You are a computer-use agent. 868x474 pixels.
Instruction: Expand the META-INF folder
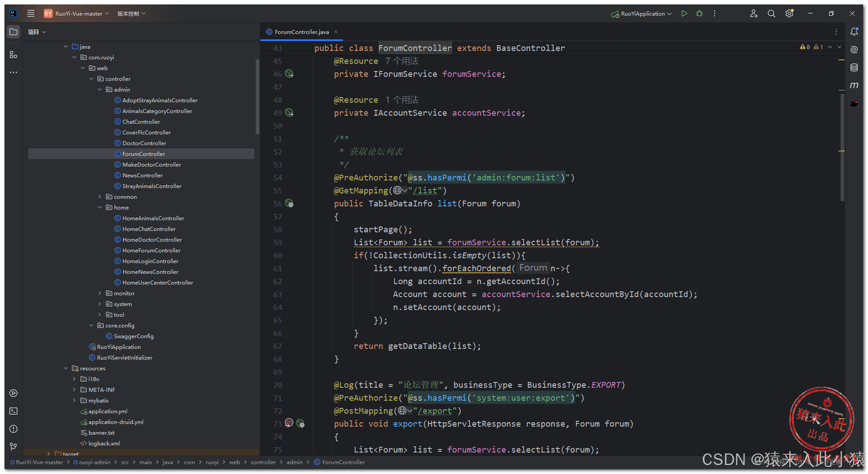tap(74, 390)
